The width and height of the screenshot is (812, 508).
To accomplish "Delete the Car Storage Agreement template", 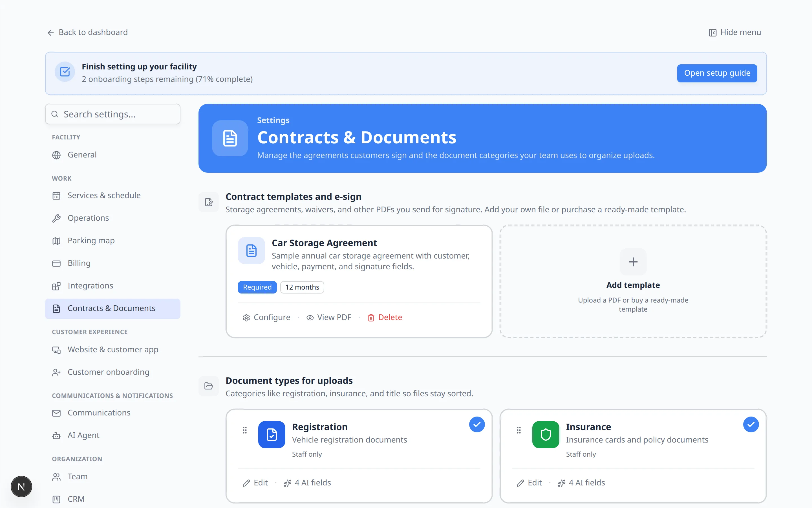I will pos(385,317).
